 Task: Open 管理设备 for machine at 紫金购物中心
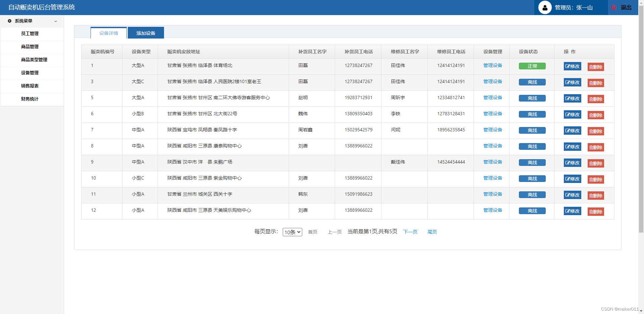click(493, 178)
